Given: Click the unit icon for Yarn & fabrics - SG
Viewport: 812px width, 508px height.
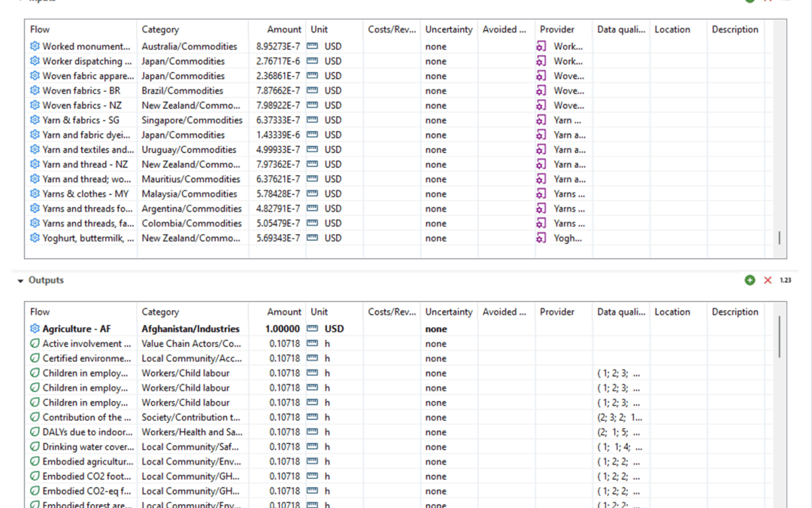Looking at the screenshot, I should pos(312,120).
